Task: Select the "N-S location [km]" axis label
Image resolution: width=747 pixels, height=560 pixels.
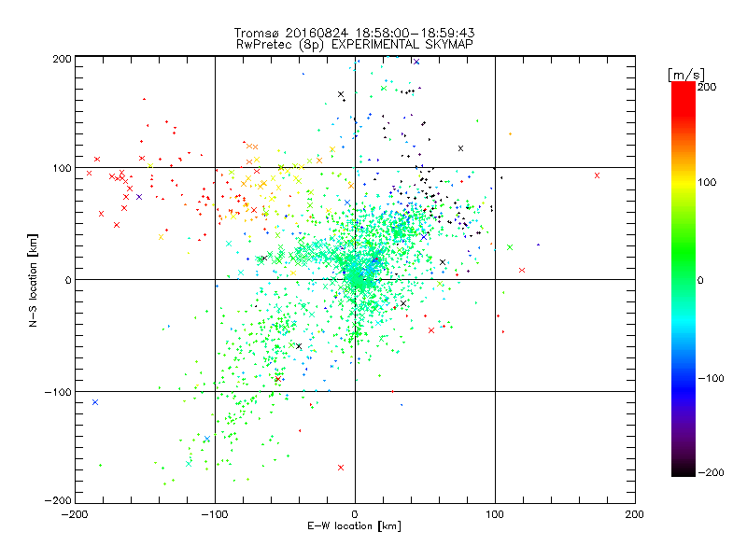Action: [33, 280]
